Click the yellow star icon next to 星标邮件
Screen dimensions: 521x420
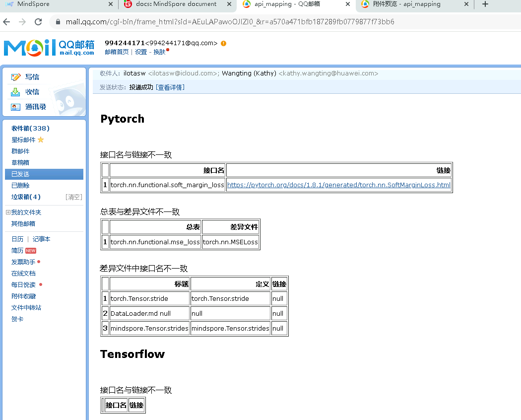coord(41,140)
